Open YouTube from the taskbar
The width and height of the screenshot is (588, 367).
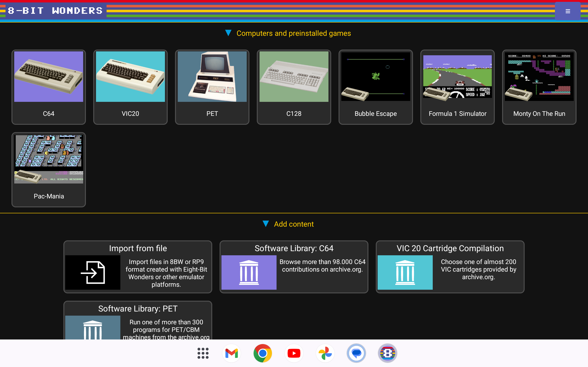pyautogui.click(x=294, y=353)
